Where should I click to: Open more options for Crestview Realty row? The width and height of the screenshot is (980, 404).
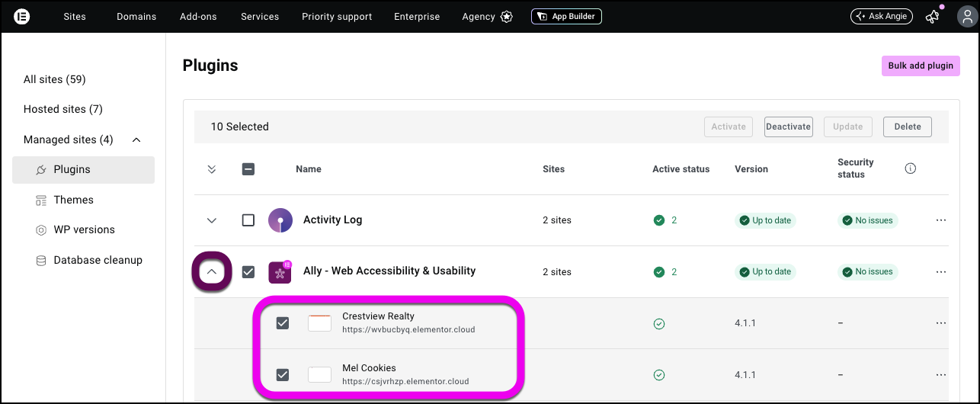click(x=941, y=323)
